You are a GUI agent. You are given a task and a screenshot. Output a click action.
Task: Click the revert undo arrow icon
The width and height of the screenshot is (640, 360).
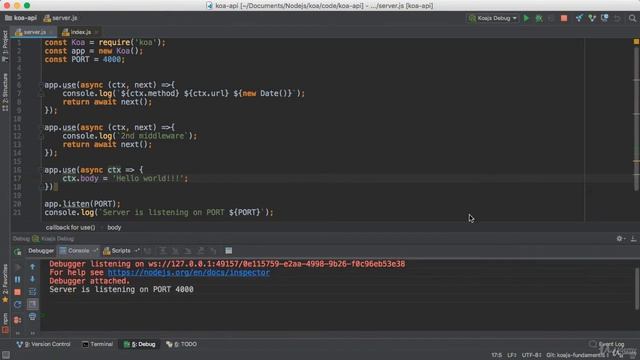617,18
